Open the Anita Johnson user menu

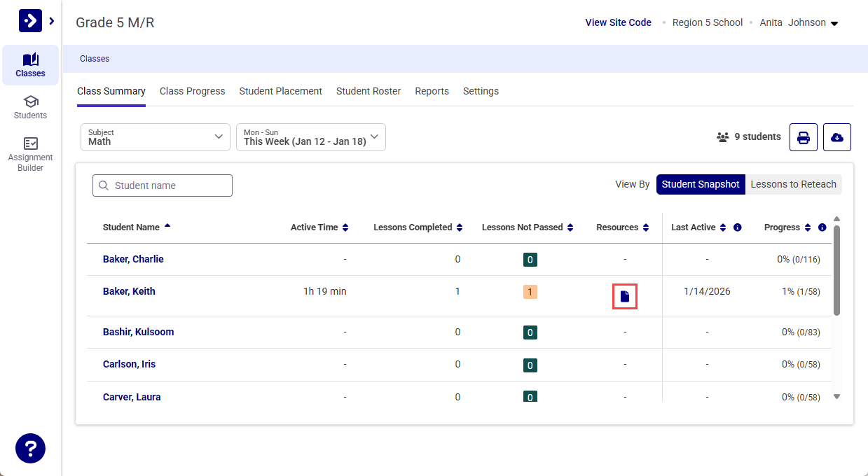(x=799, y=22)
